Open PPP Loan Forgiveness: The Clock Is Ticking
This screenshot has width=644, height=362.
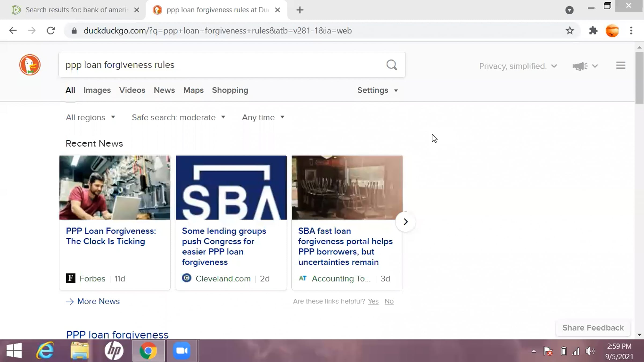point(111,236)
